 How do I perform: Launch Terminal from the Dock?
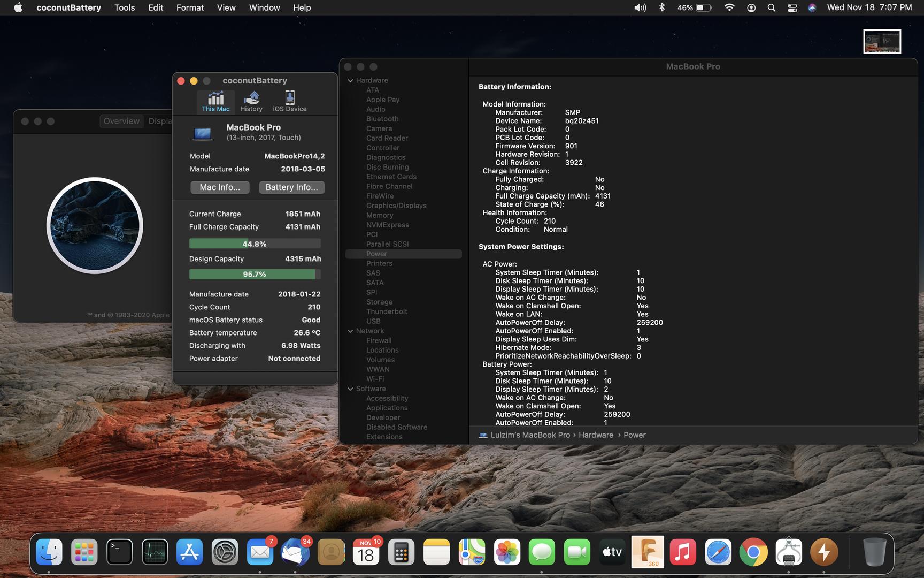click(119, 552)
